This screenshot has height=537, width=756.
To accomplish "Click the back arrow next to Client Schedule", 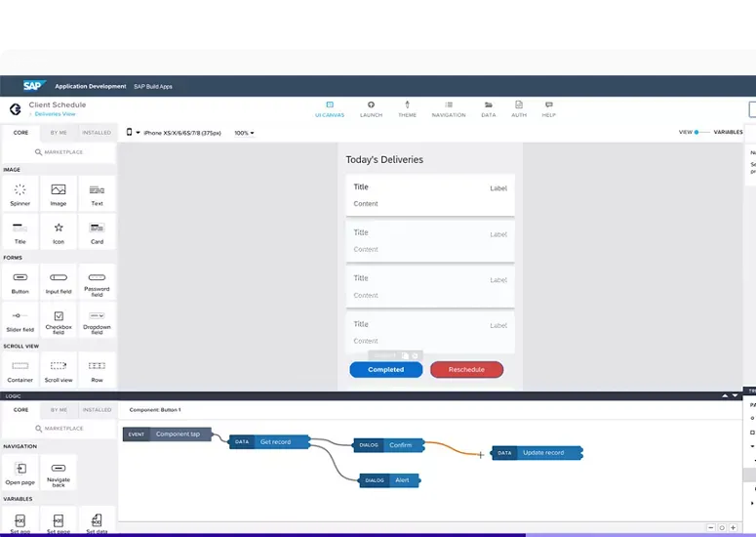I will (x=16, y=109).
